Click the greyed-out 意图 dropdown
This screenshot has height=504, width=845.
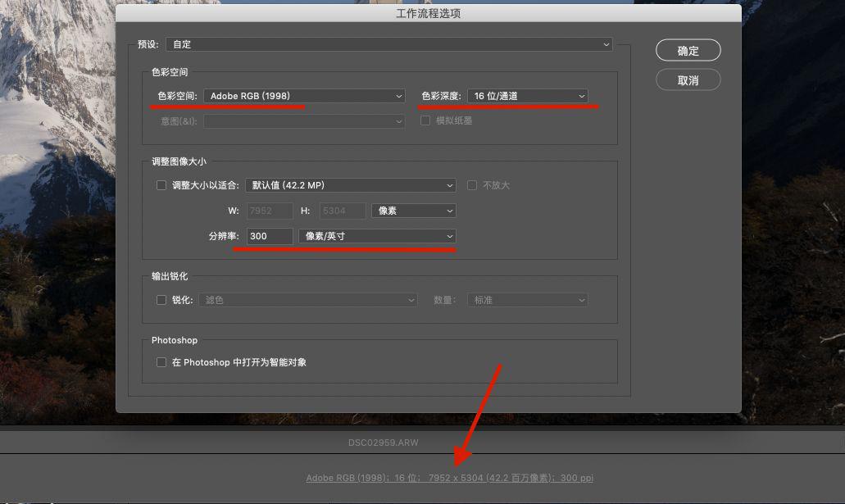click(x=304, y=121)
